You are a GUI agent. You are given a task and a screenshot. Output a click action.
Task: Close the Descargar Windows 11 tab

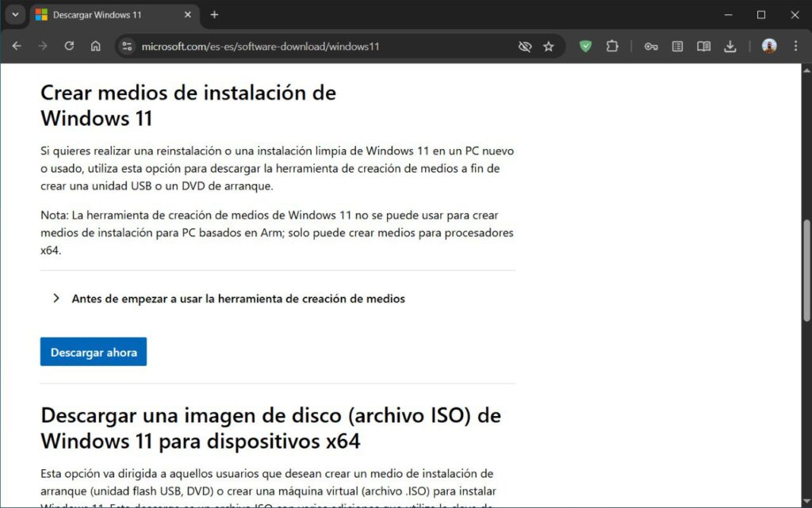[x=187, y=15]
